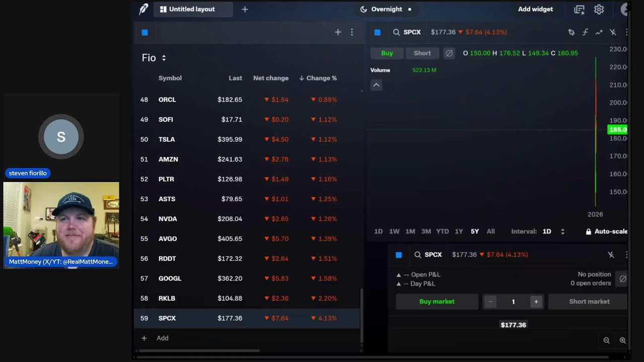Screen dimensions: 644x362
Task: Select the All chart range
Action: [491, 231]
